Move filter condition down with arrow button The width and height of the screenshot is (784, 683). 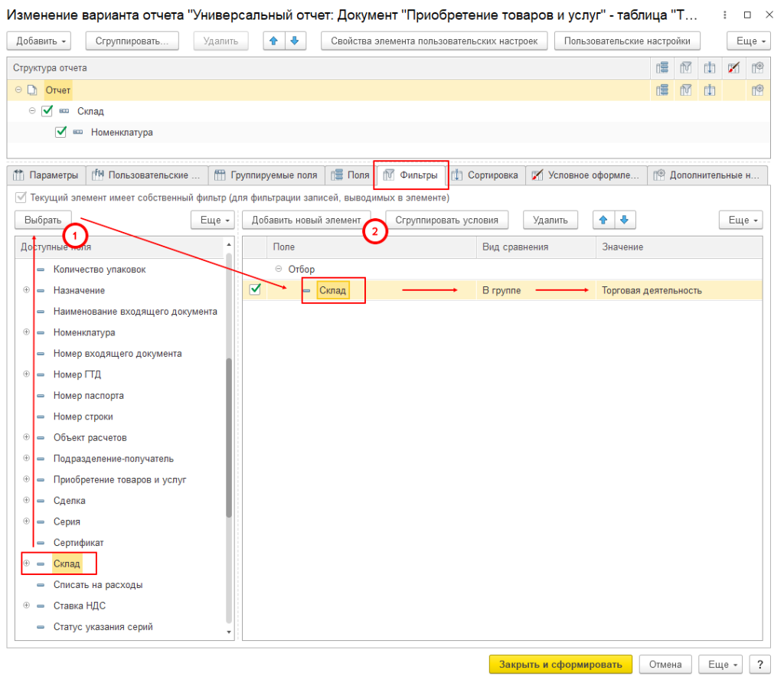coord(624,221)
